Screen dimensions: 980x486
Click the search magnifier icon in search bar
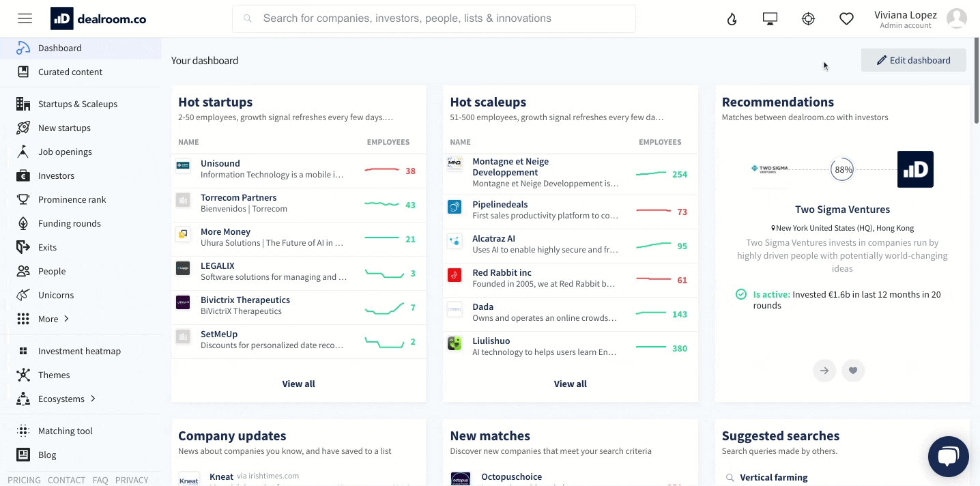248,19
